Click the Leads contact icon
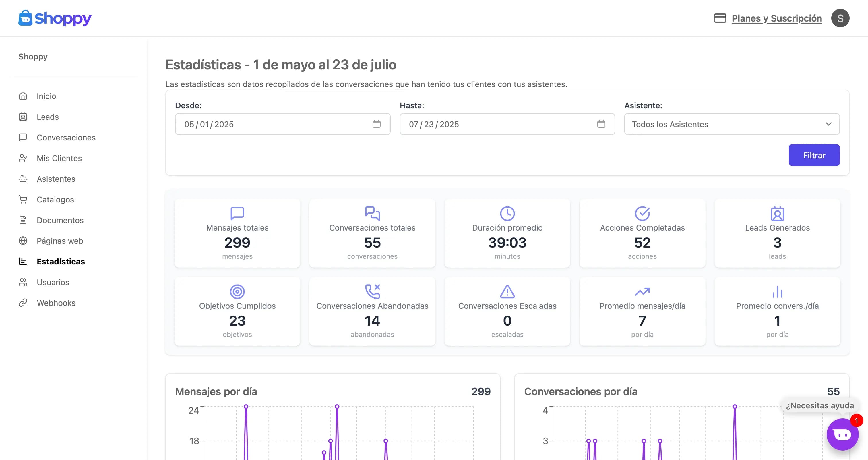Screen dimensions: 868x460 pyautogui.click(x=23, y=117)
